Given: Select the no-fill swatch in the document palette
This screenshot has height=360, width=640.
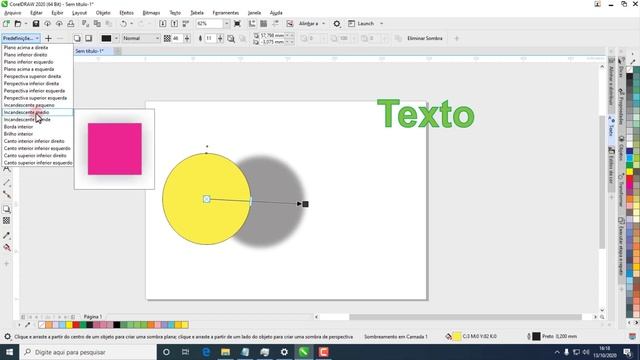Looking at the screenshot, I should tap(42, 325).
